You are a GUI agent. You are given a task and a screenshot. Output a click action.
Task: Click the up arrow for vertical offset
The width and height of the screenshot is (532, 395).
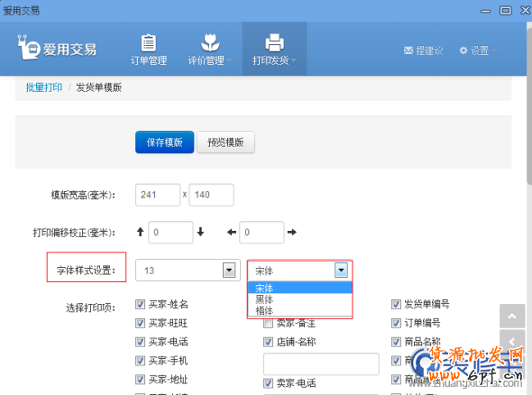click(x=140, y=232)
